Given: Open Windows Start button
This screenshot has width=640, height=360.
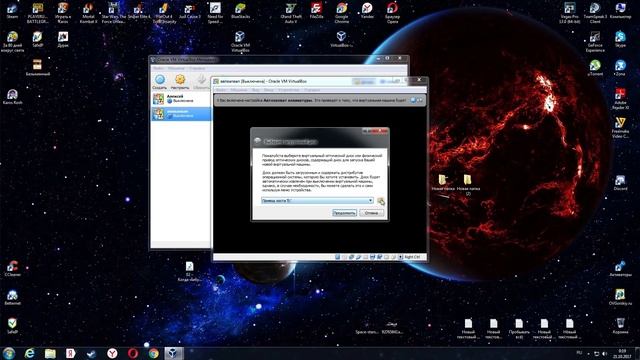Looking at the screenshot, I should [9, 353].
